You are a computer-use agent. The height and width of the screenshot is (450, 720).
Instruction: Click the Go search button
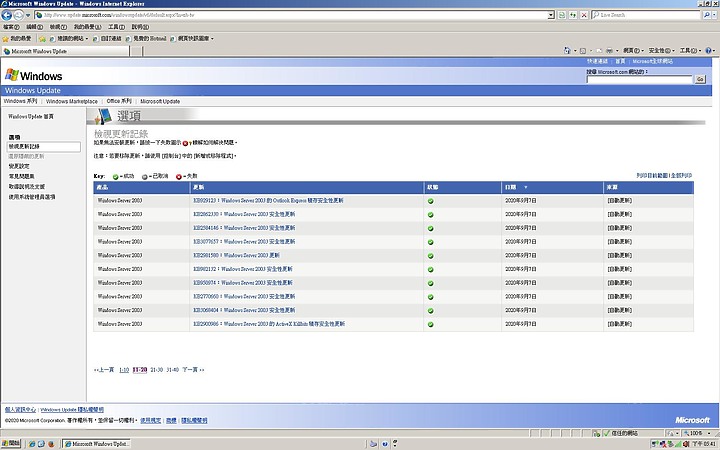point(700,79)
